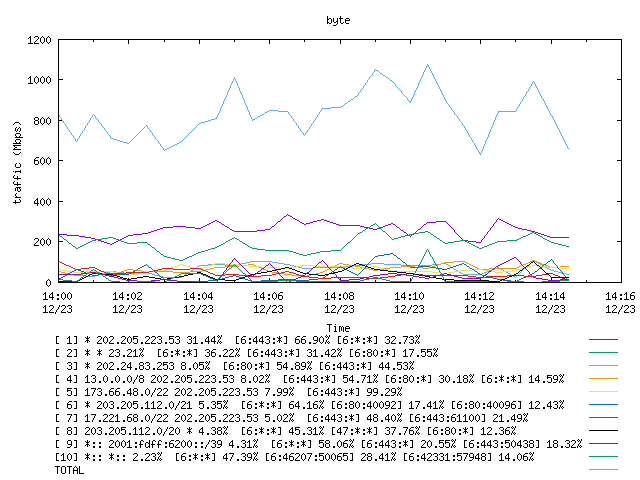640x480 pixels.
Task: Click the 14:10 12/23 time tick label
Action: click(x=409, y=302)
